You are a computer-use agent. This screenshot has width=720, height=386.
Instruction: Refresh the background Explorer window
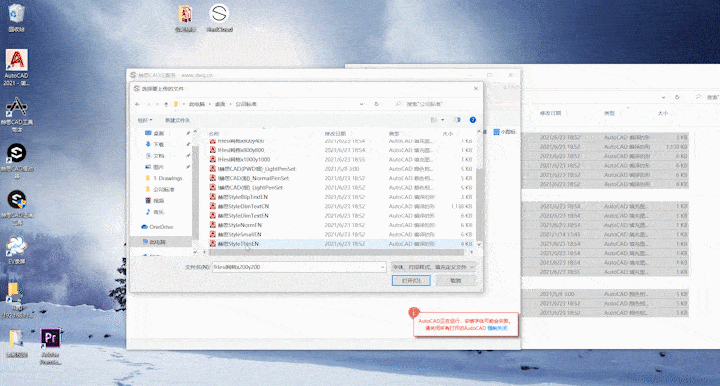(x=677, y=97)
